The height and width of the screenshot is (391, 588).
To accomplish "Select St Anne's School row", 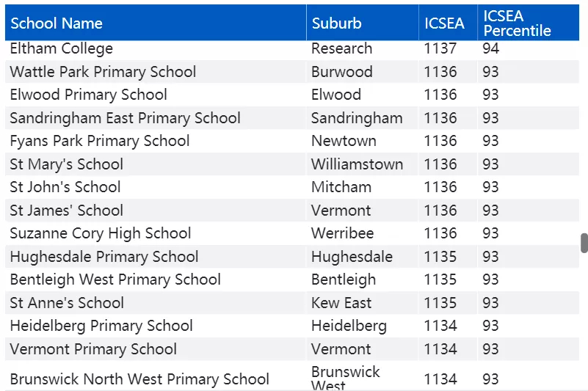I will point(292,303).
